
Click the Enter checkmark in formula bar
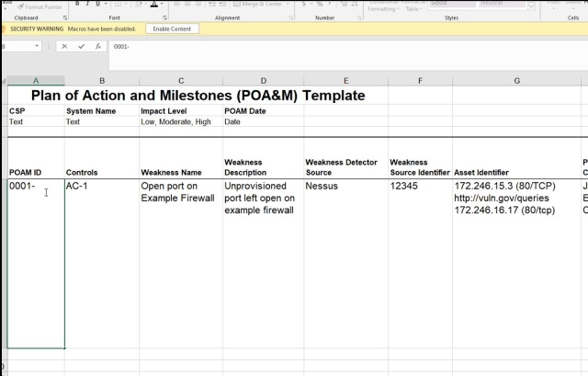click(x=81, y=46)
